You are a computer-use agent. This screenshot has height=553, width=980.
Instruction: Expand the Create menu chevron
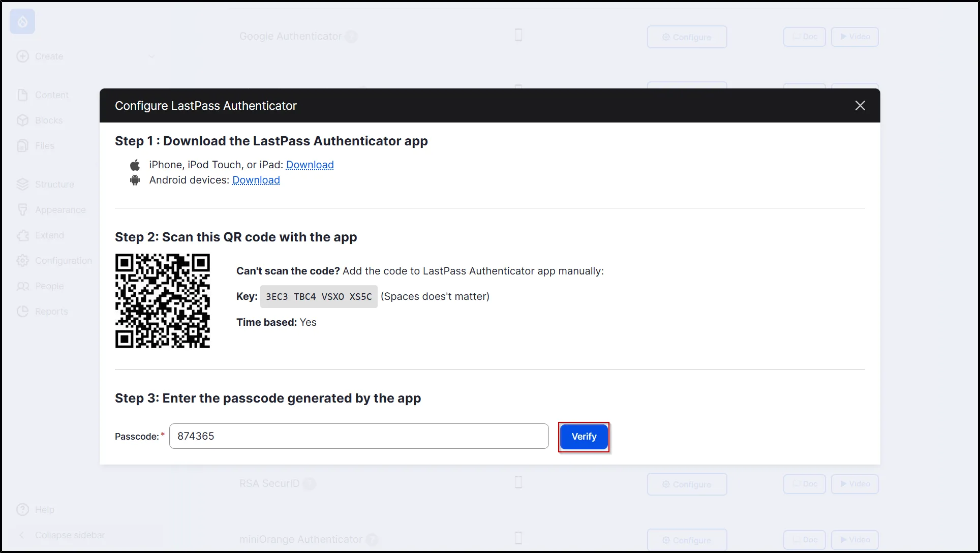click(151, 56)
